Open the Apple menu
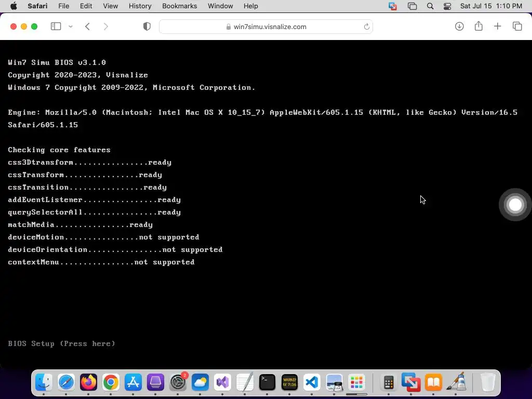532x399 pixels. pos(14,6)
